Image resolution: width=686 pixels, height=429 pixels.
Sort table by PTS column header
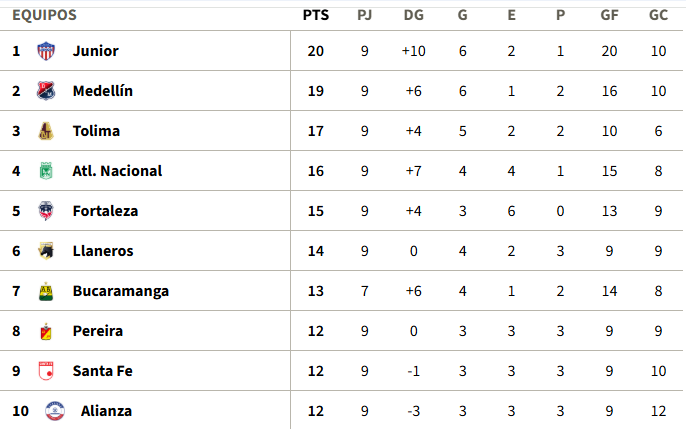pos(315,15)
